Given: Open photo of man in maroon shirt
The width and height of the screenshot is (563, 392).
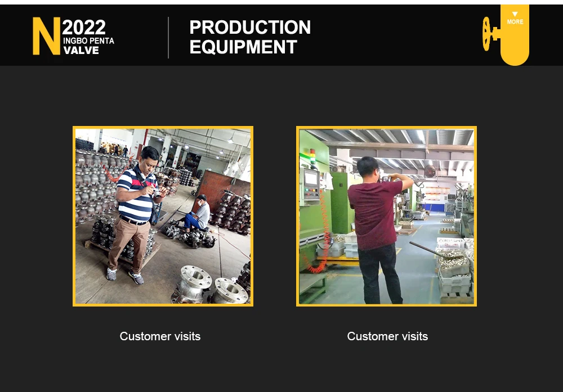Looking at the screenshot, I should (386, 217).
